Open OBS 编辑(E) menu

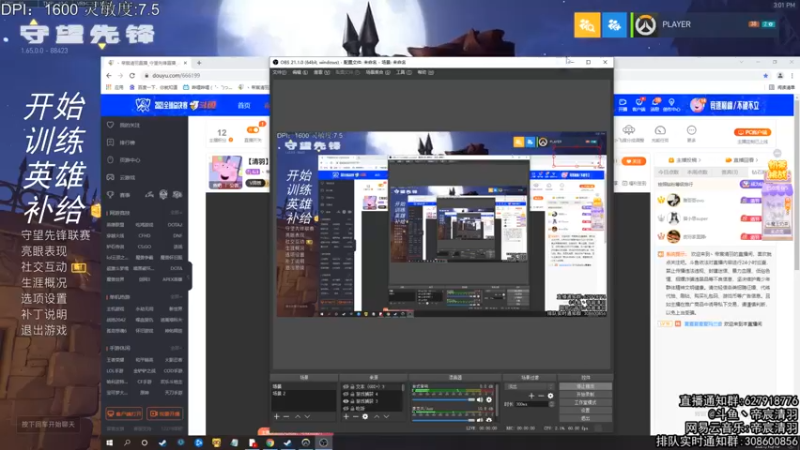299,72
